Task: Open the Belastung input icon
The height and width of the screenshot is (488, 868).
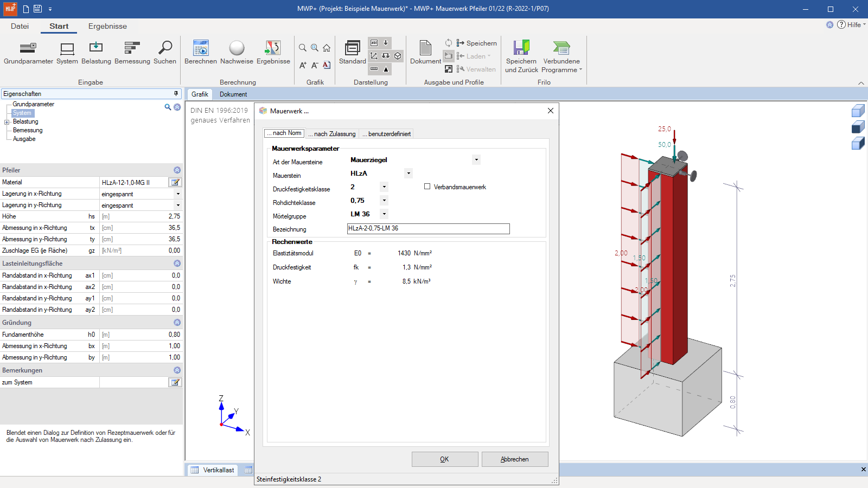Action: 96,53
